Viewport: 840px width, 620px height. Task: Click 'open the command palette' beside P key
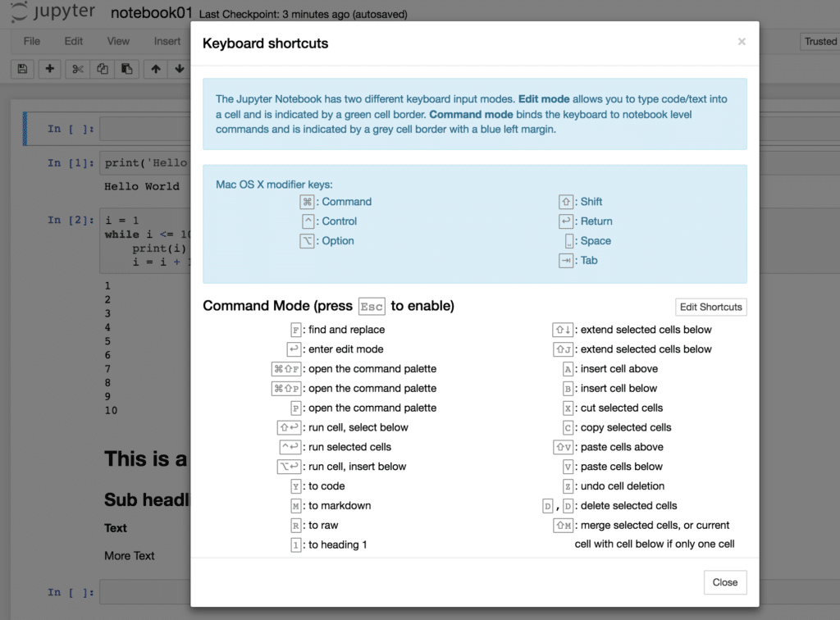[x=372, y=408]
